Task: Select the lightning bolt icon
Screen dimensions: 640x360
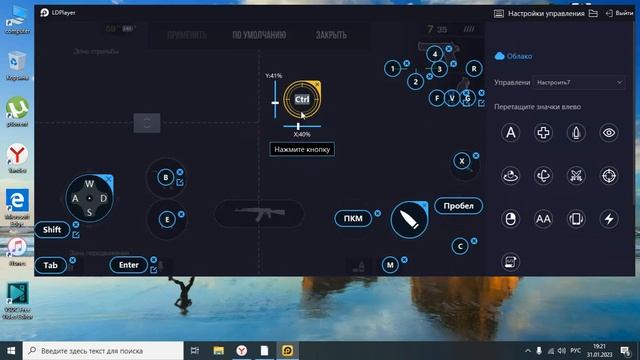Action: pyautogui.click(x=609, y=219)
